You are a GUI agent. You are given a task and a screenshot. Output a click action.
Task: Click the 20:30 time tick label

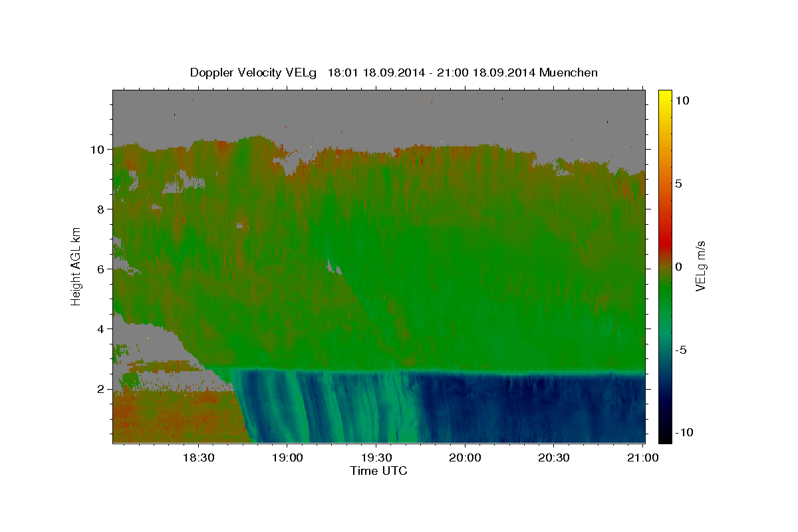[x=554, y=458]
